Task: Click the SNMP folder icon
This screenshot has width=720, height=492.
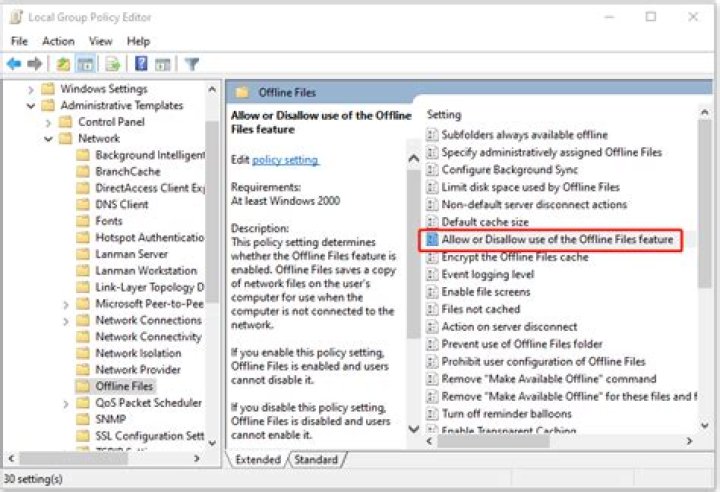Action: coord(83,419)
